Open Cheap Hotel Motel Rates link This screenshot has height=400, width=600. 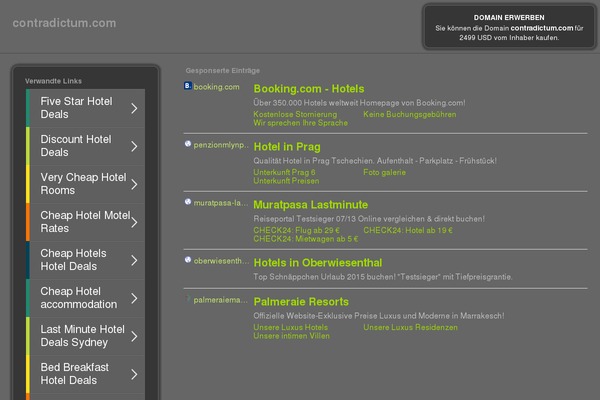pos(85,222)
